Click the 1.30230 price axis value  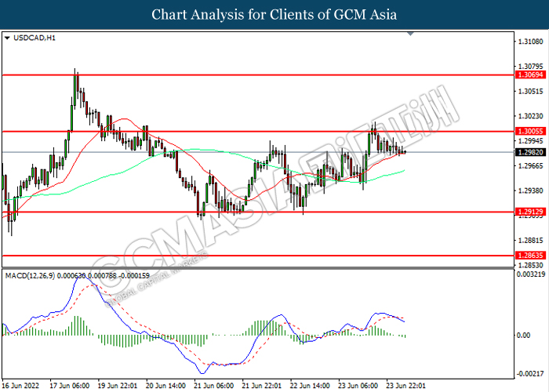coord(530,116)
